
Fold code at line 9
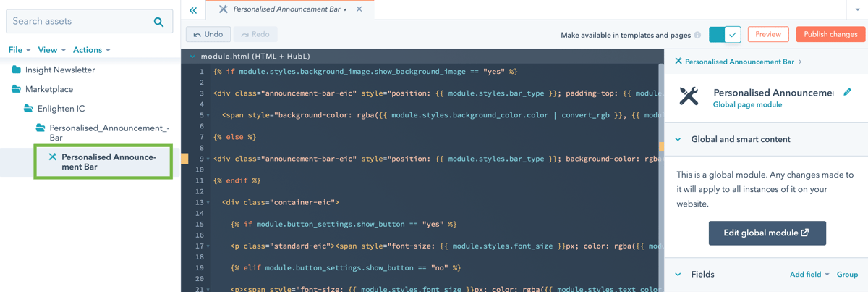point(208,159)
